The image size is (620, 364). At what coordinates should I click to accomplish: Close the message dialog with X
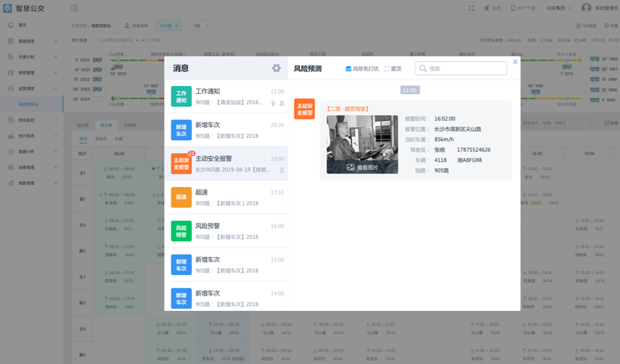(515, 62)
